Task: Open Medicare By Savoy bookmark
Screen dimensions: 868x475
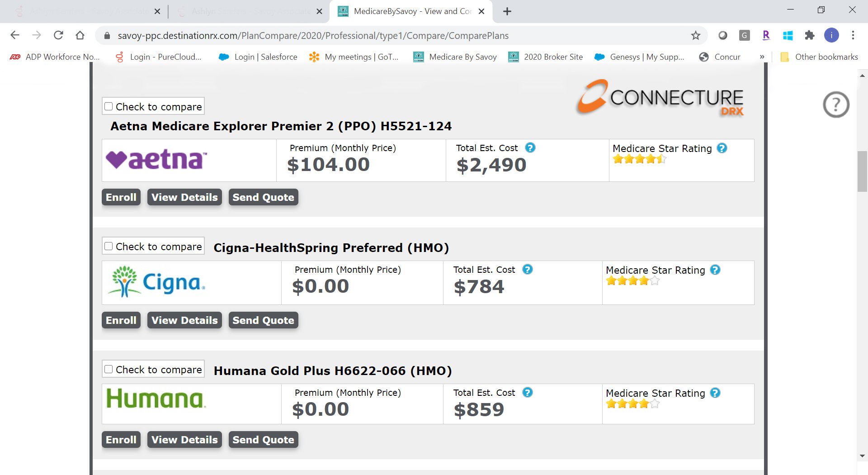Action: (x=455, y=57)
